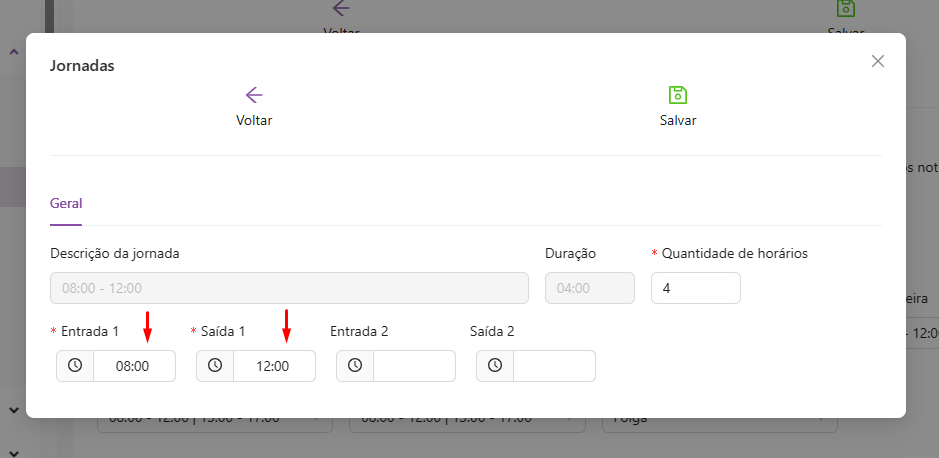Click the Voltar back arrow icon in the dialog
939x458 pixels.
(254, 95)
